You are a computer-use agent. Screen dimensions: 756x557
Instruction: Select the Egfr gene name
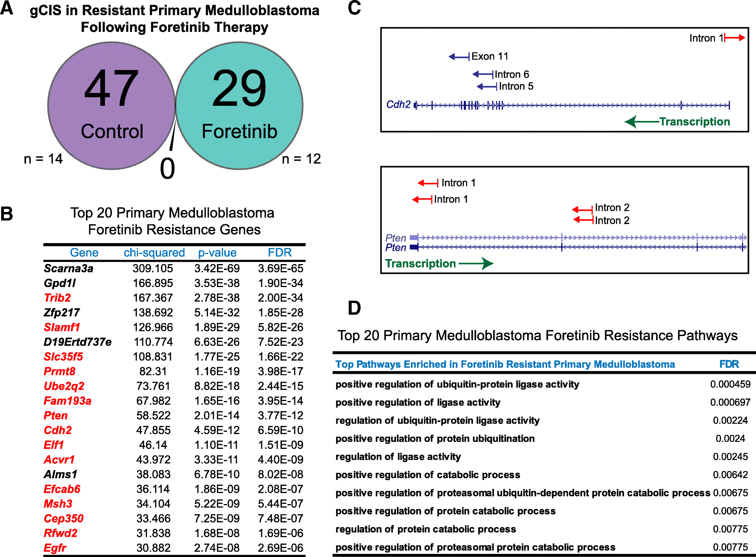click(55, 548)
